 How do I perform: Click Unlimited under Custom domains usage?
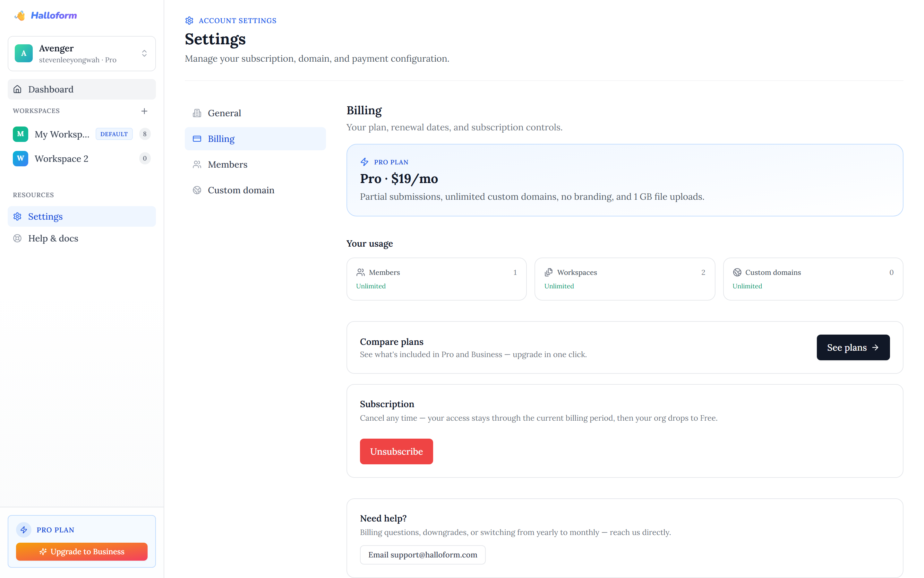747,286
